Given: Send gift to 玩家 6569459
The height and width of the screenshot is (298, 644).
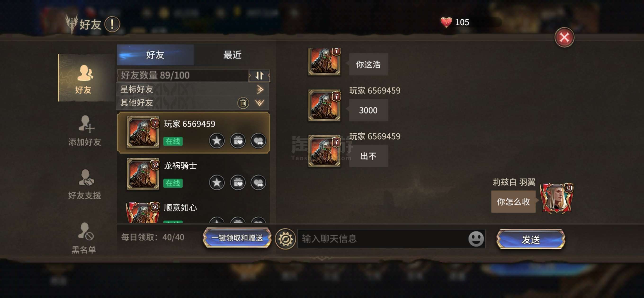Looking at the screenshot, I should [x=237, y=141].
